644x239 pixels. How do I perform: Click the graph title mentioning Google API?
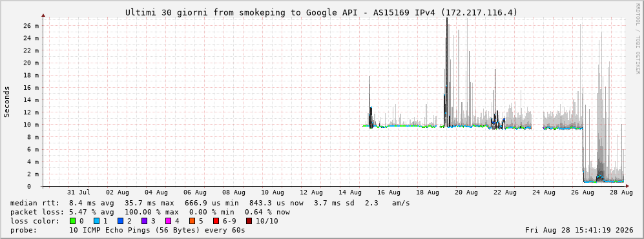322,13
